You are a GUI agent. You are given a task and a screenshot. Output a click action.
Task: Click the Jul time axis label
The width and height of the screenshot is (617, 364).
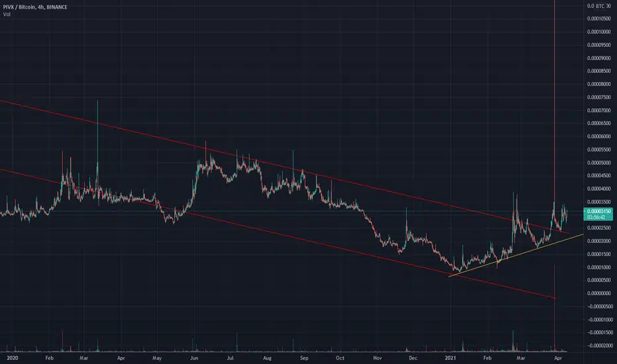coord(230,358)
